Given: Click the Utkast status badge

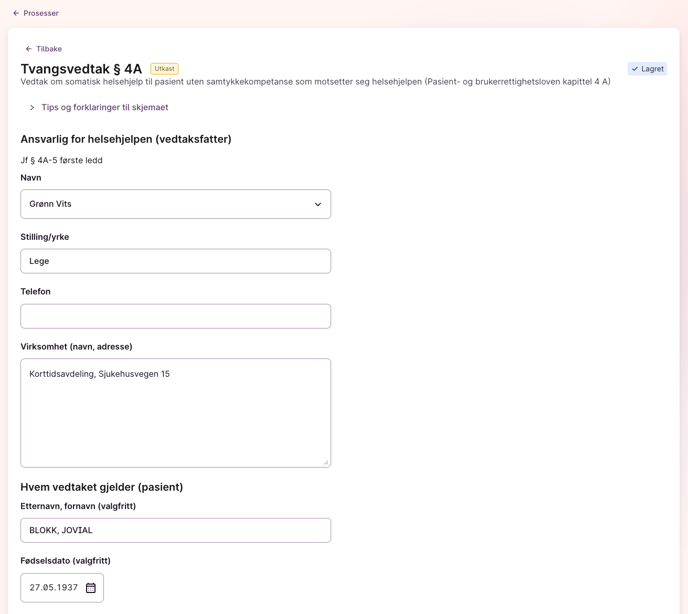Looking at the screenshot, I should [x=165, y=69].
